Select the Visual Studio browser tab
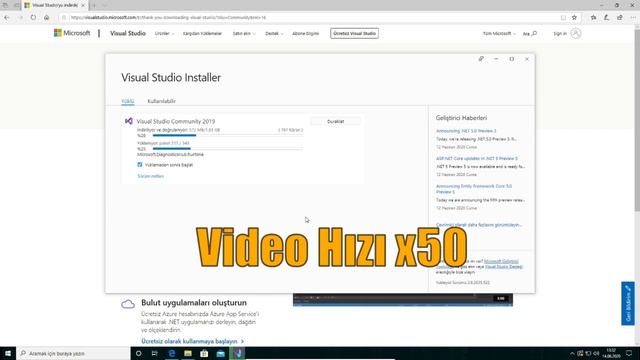 pyautogui.click(x=55, y=5)
